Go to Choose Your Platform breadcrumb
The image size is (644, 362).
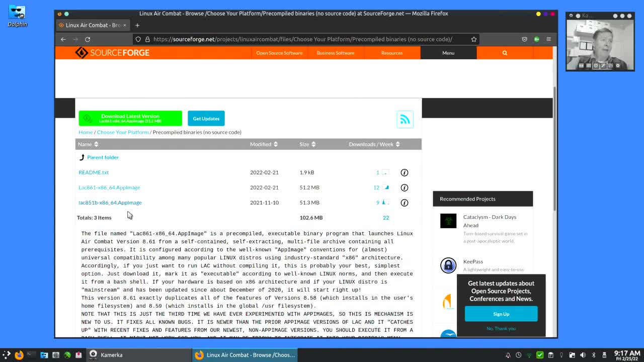123,132
